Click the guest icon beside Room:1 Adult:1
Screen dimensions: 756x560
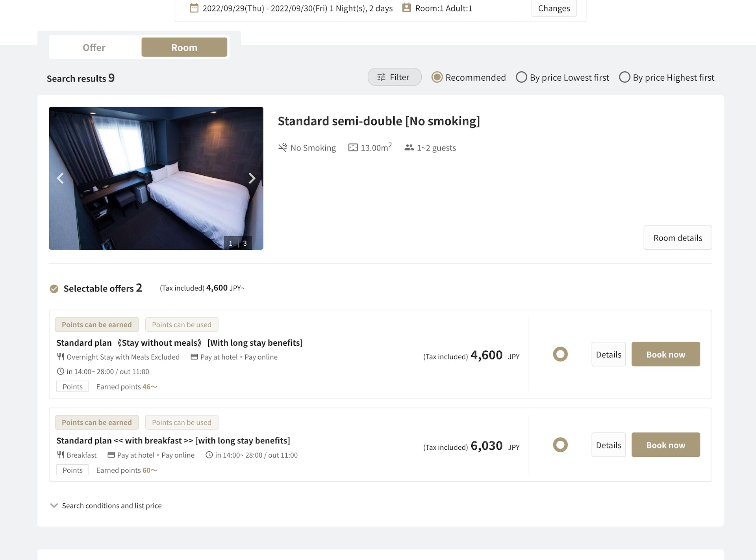point(406,8)
